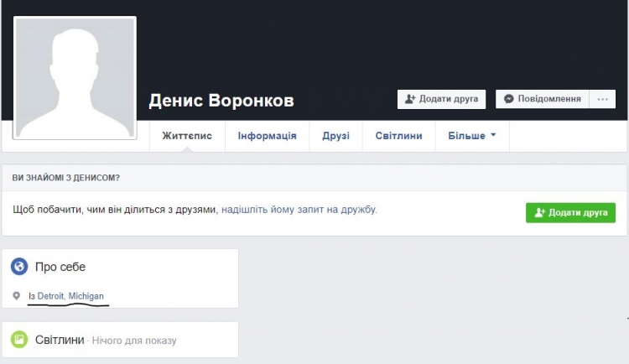Image resolution: width=629 pixels, height=364 pixels.
Task: Click person-plus icon on white header Додати друга
Action: pyautogui.click(x=410, y=99)
